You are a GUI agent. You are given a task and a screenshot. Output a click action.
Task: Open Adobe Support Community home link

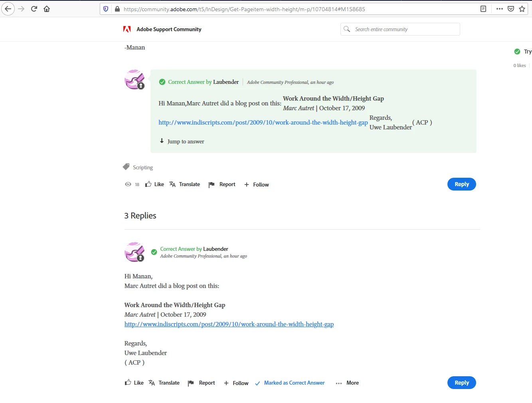[x=169, y=29]
